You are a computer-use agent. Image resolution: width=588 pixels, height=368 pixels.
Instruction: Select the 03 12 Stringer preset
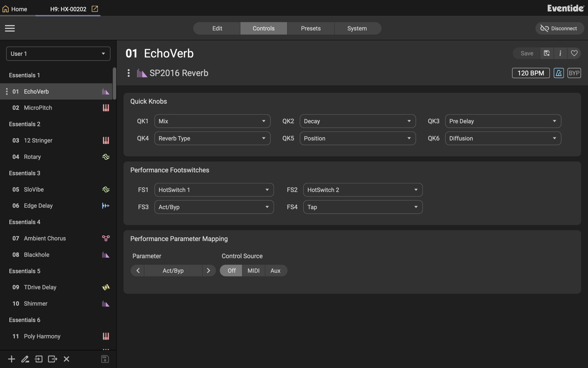click(56, 141)
